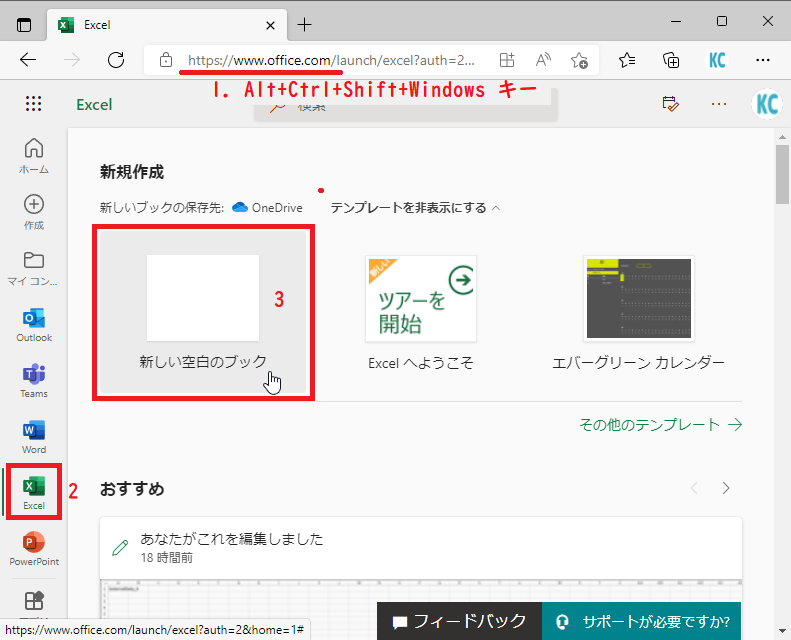This screenshot has height=640, width=791.
Task: Open browser Settings and more menu
Action: 763,60
